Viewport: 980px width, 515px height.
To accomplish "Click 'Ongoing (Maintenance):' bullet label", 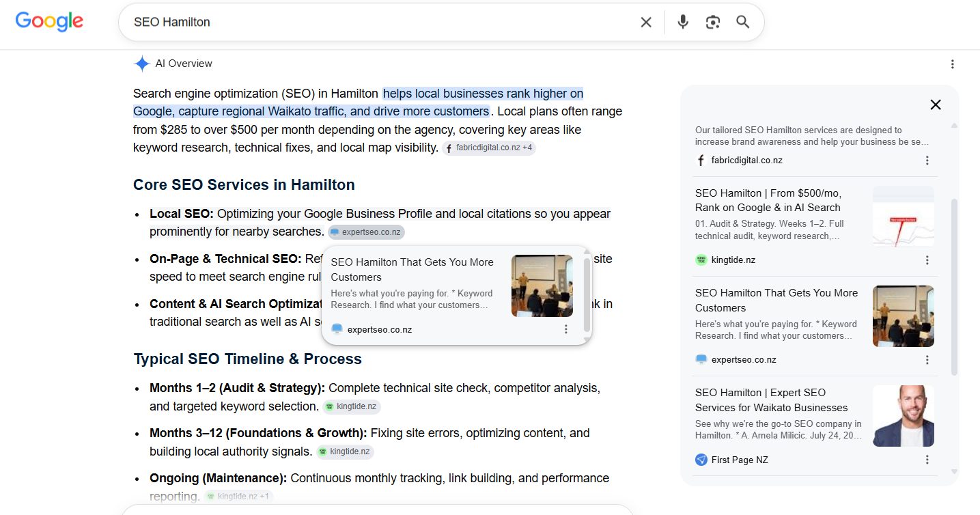I will tap(218, 478).
